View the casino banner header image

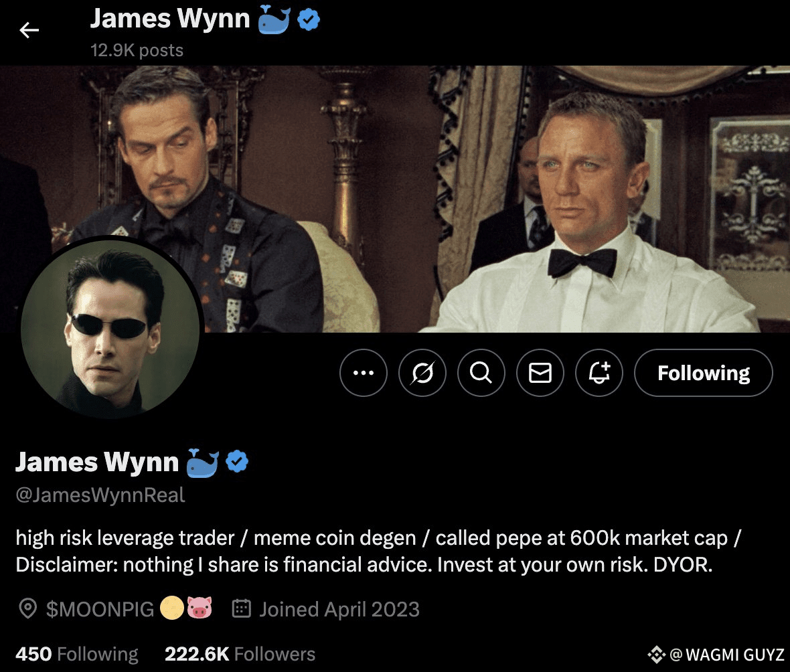click(395, 199)
